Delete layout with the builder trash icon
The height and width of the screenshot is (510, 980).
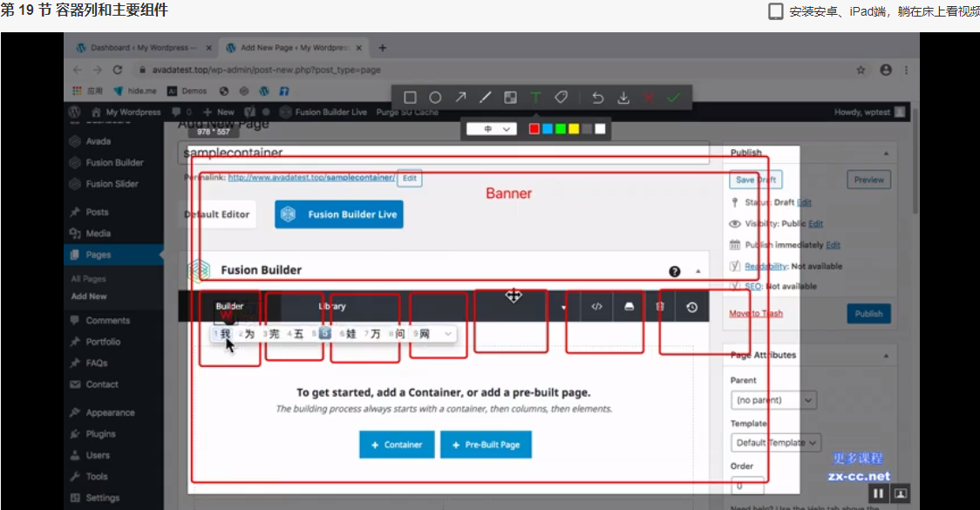click(660, 306)
